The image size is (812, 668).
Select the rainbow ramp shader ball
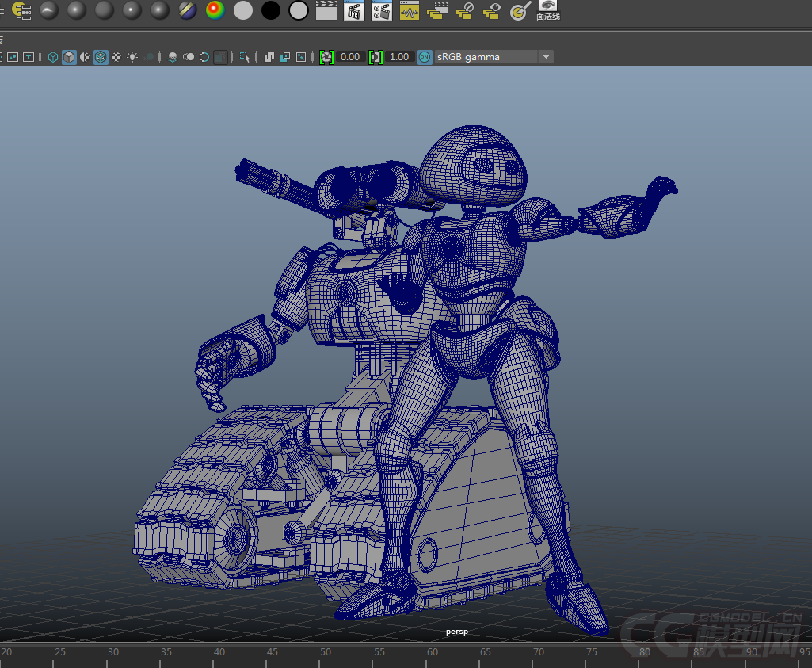click(215, 10)
